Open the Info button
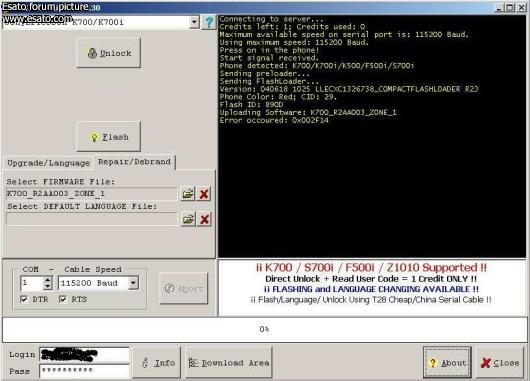The image size is (530, 381). coord(157,363)
